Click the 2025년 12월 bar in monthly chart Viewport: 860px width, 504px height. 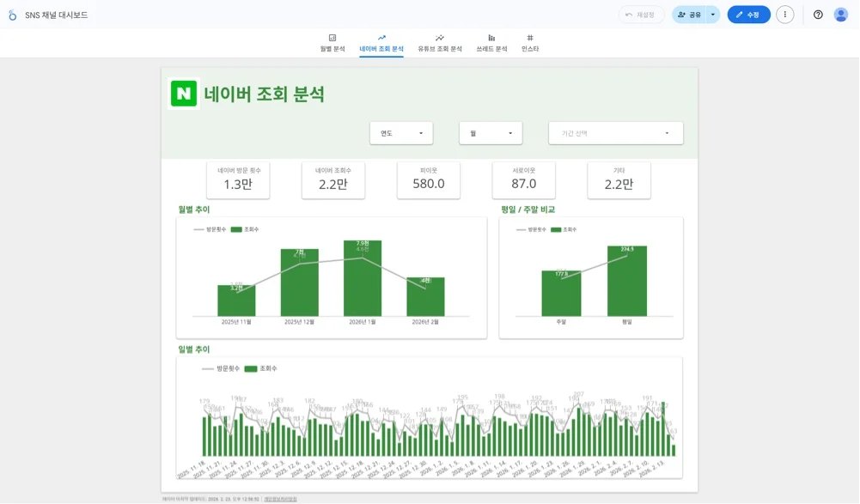pos(300,282)
